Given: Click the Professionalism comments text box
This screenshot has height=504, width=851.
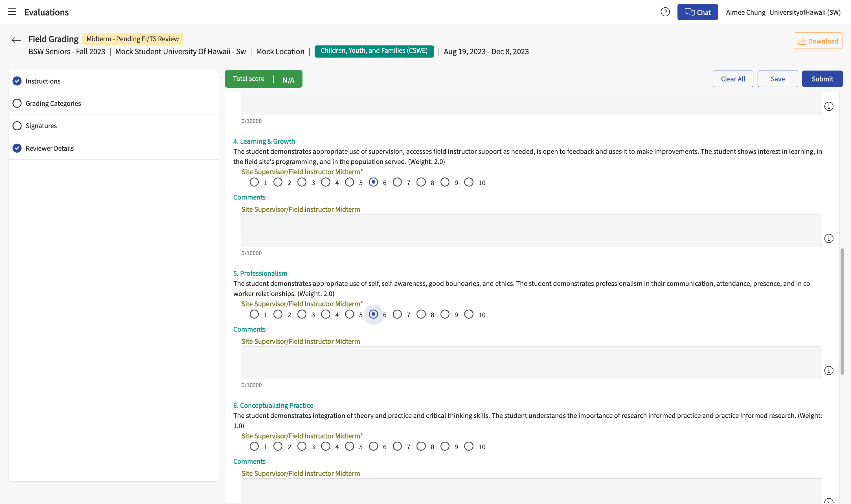Looking at the screenshot, I should click(x=531, y=363).
